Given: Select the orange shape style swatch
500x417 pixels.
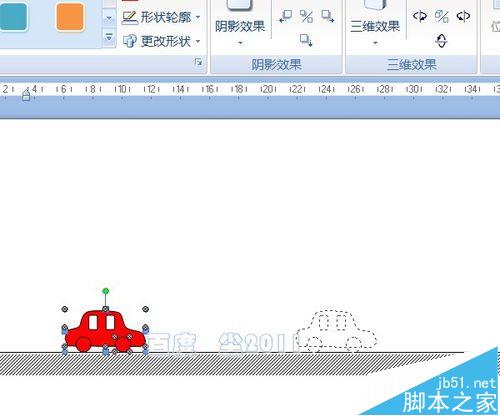Looking at the screenshot, I should click(70, 17).
